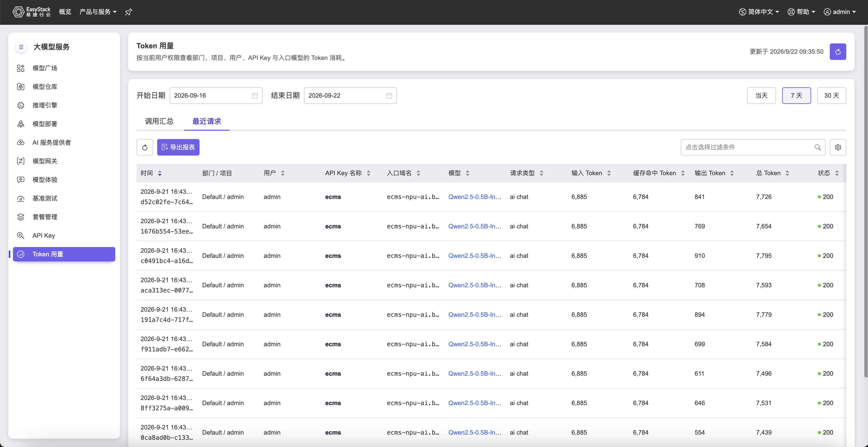
Task: Open Qwen2.5-0.5B link in aca313ec row
Action: coord(474,285)
